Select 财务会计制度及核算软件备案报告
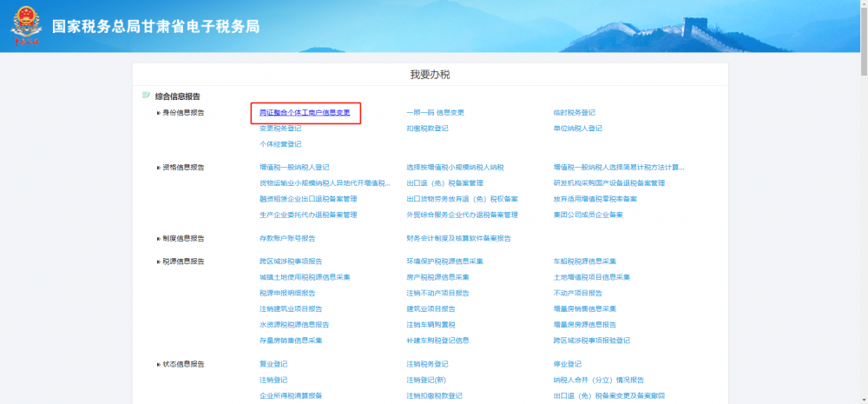This screenshot has height=404, width=868. pyautogui.click(x=458, y=238)
